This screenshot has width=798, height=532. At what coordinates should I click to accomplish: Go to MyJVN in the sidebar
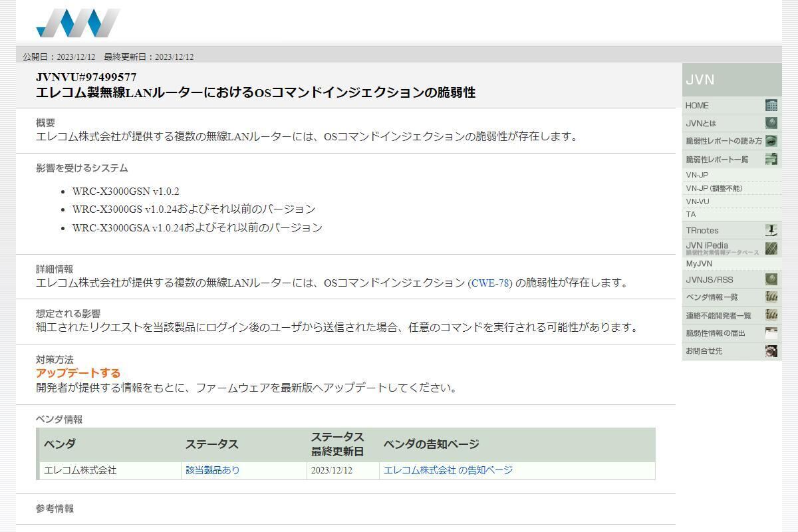pos(731,264)
